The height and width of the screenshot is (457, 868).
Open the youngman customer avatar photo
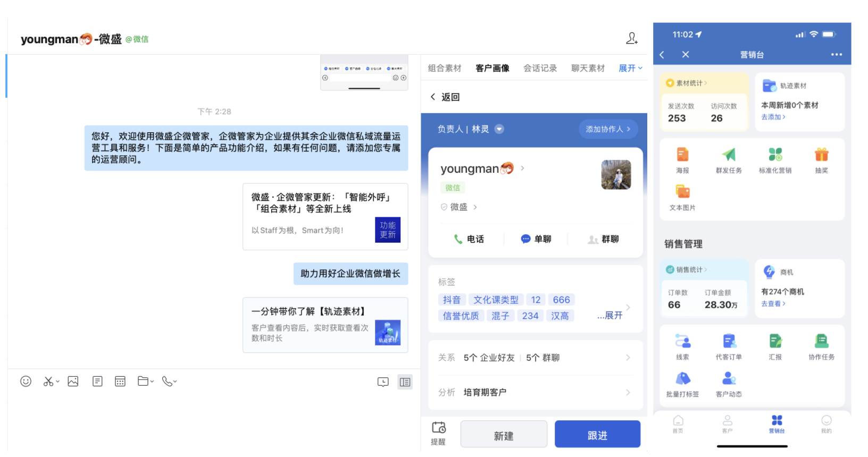click(616, 174)
